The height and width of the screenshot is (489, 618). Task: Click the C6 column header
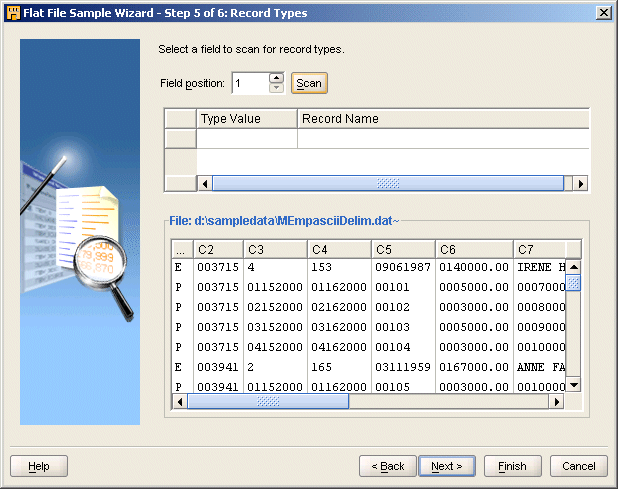tap(474, 249)
